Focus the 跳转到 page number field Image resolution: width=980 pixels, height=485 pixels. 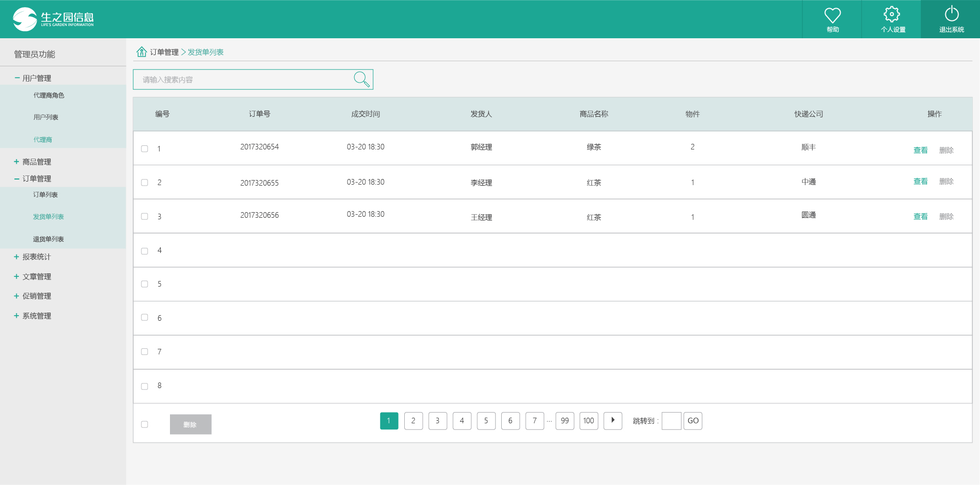[671, 421]
